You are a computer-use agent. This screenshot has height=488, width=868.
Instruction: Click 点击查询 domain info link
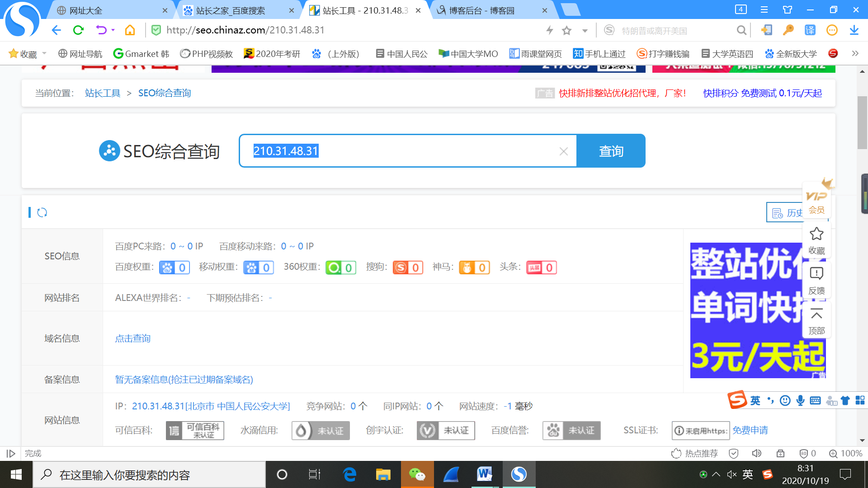pyautogui.click(x=132, y=338)
